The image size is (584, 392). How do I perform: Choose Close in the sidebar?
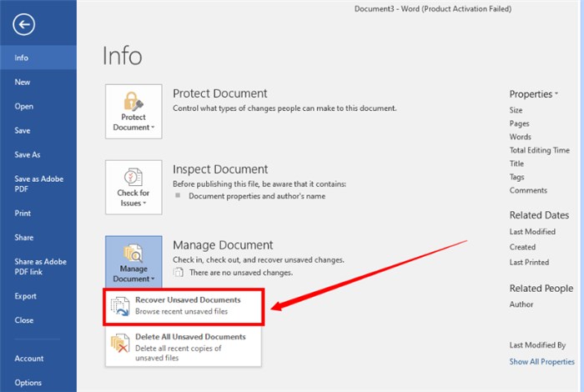(38, 320)
